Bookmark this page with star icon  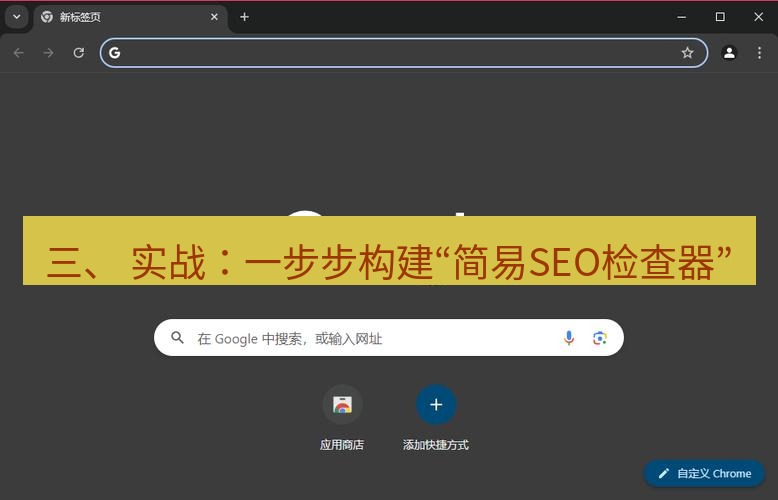[x=687, y=53]
